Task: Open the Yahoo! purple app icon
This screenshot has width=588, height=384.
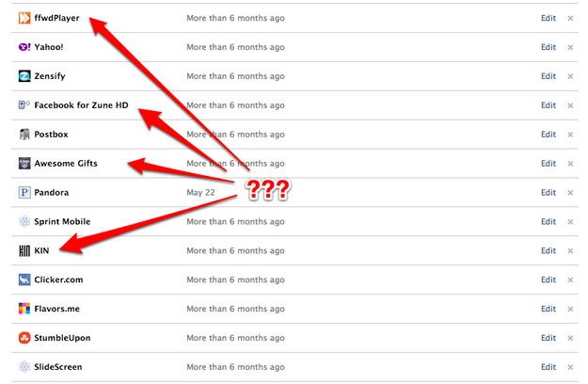Action: [x=24, y=47]
